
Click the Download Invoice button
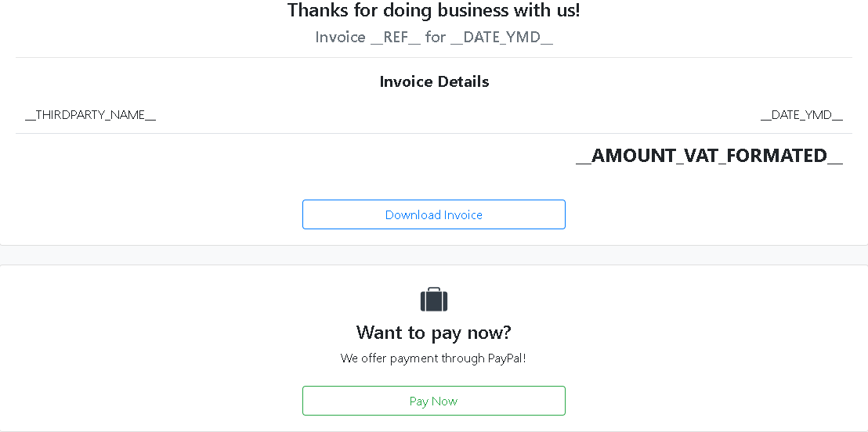coord(433,214)
